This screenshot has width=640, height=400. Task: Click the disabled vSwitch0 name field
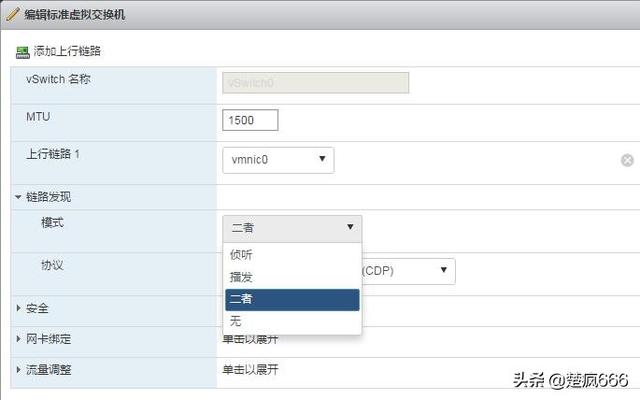point(316,83)
